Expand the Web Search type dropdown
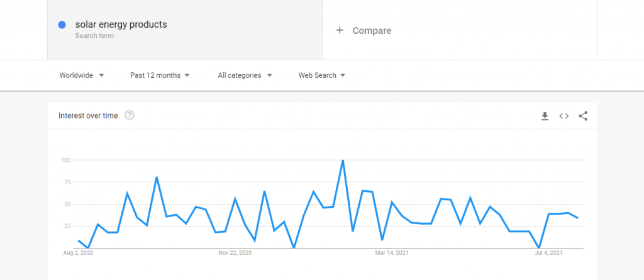Screen dimensions: 644x280 point(321,75)
